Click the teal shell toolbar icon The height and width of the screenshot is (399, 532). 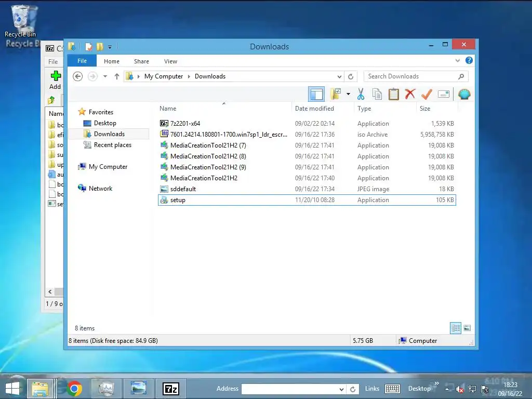click(464, 94)
